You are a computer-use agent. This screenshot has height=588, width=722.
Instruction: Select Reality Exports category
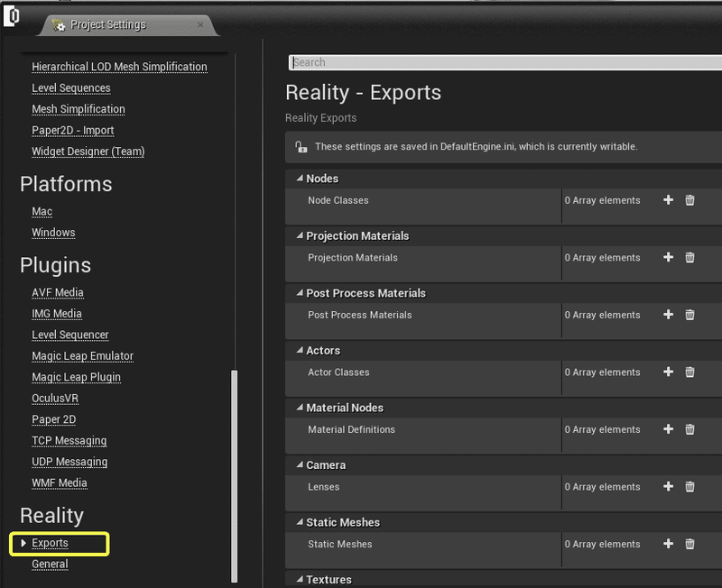click(50, 544)
